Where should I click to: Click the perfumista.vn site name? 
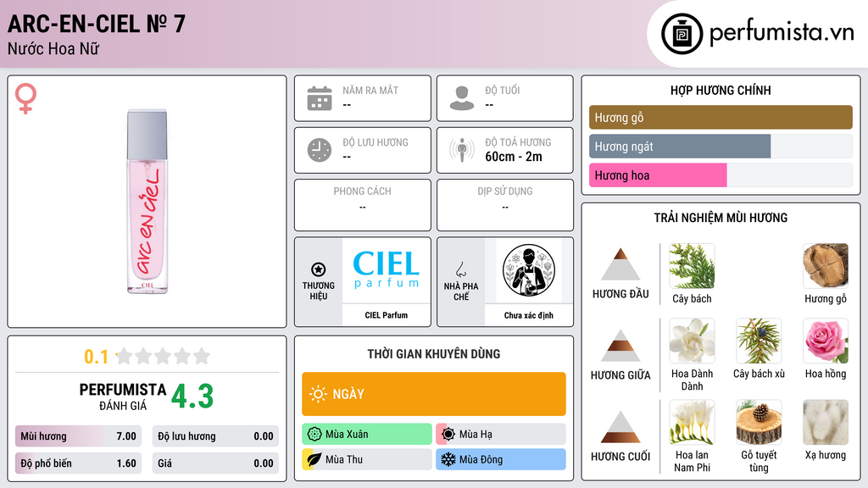tap(782, 33)
